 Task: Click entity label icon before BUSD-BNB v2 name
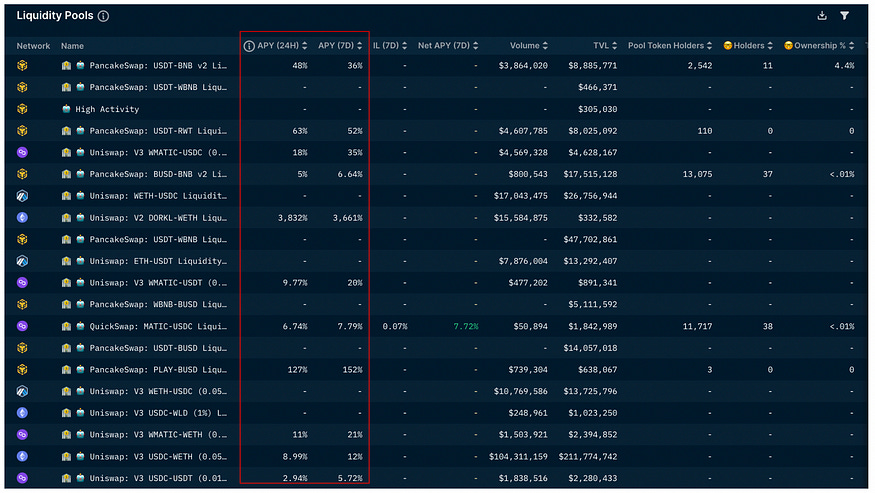[x=66, y=174]
